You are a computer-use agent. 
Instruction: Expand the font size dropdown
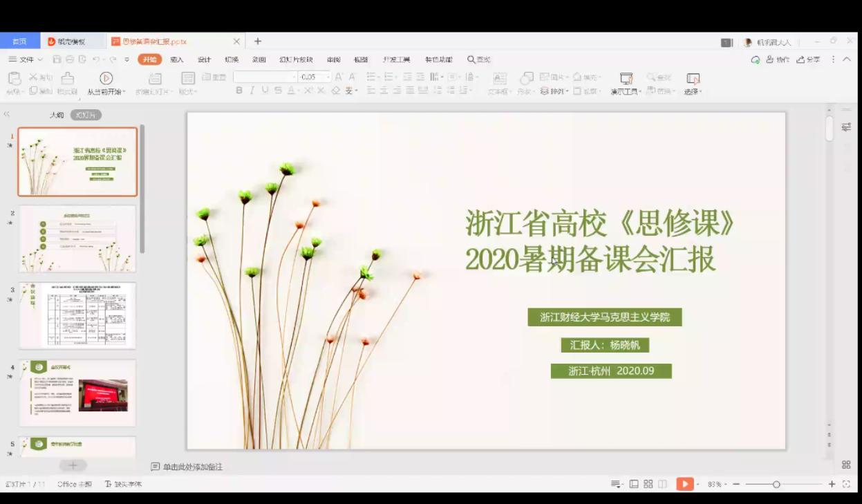tap(328, 77)
